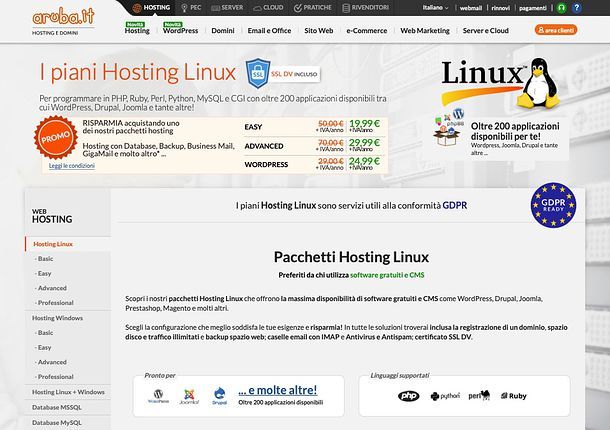Open the Sito Web menu item

(319, 30)
